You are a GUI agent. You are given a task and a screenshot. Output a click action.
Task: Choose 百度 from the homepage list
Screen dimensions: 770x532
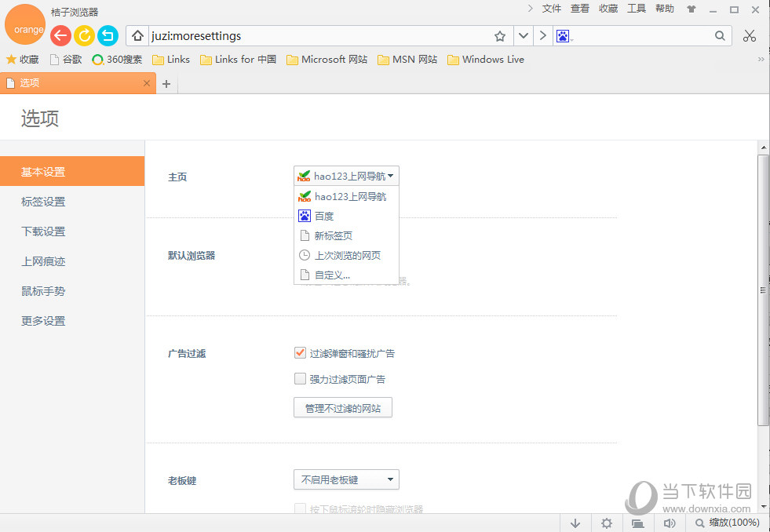[x=324, y=216]
